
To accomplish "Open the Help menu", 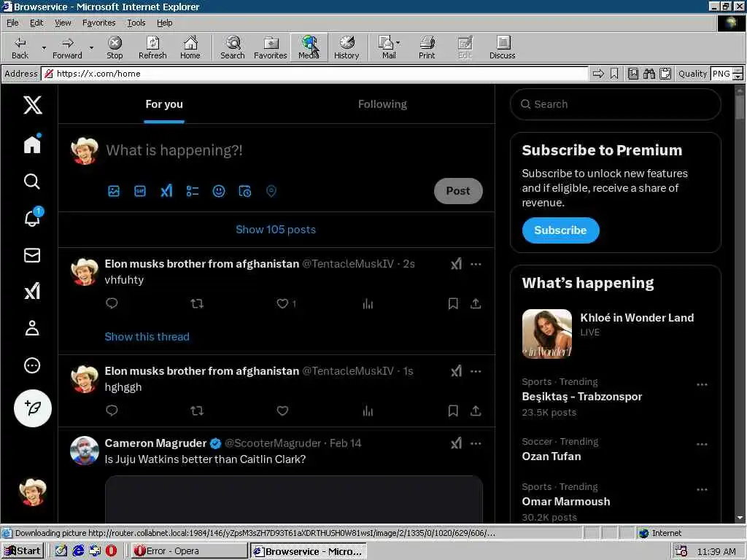I will (164, 23).
